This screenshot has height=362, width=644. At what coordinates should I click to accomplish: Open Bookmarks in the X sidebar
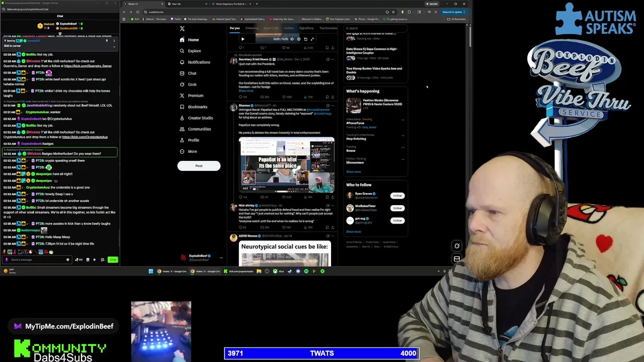193,107
